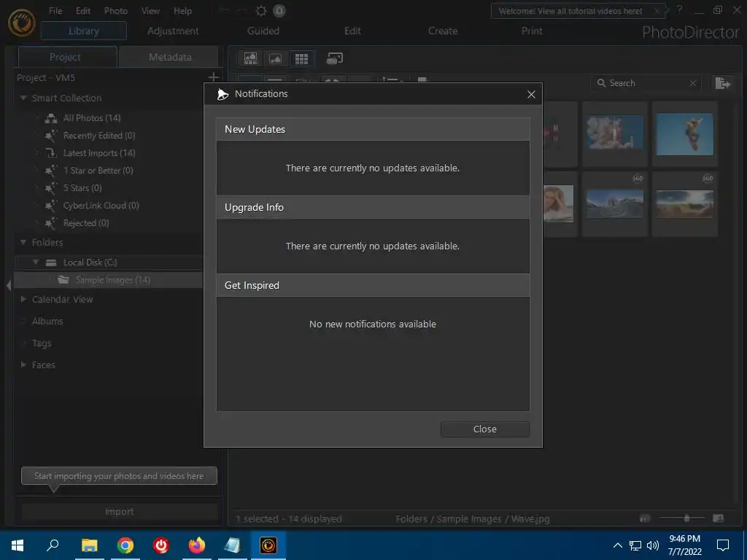Click the Sample Images folder icon

pos(63,280)
